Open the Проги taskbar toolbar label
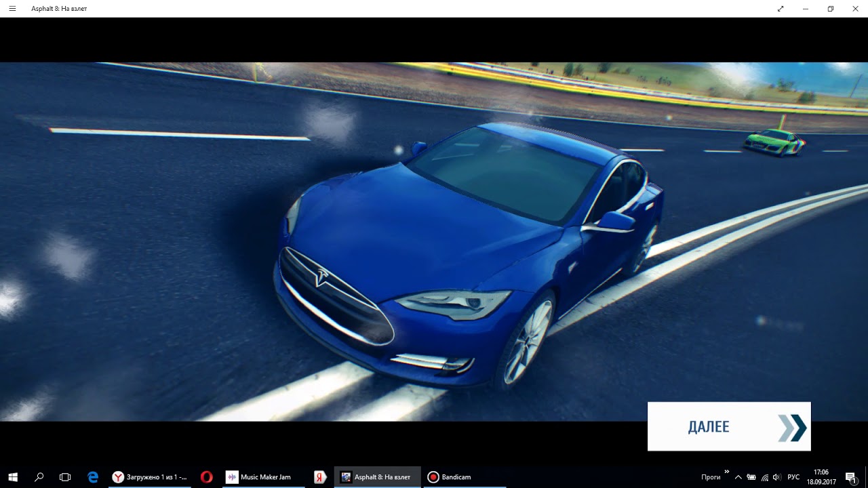Viewport: 868px width, 488px height. point(711,477)
